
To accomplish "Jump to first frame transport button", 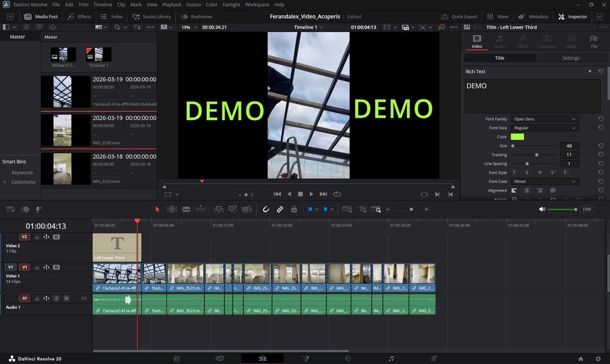I will pyautogui.click(x=277, y=194).
